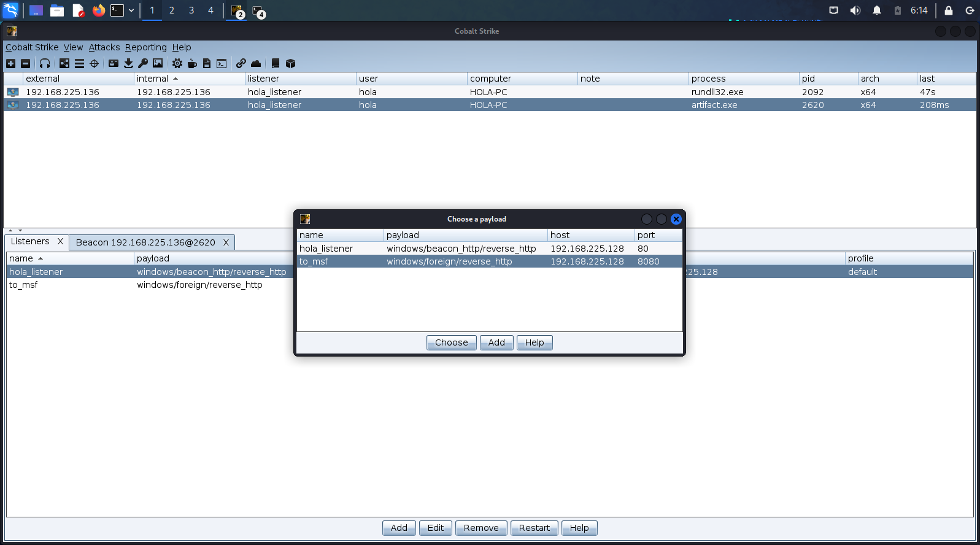This screenshot has height=545, width=980.
Task: Sort sessions by the process column header
Action: pyautogui.click(x=744, y=79)
